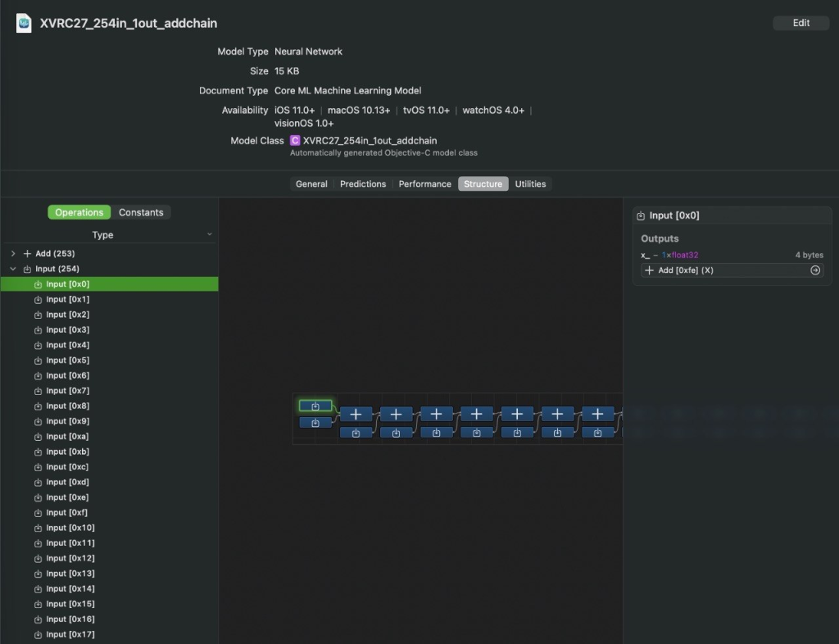
Task: Click the Add [0xfe] (X) output row
Action: [732, 270]
